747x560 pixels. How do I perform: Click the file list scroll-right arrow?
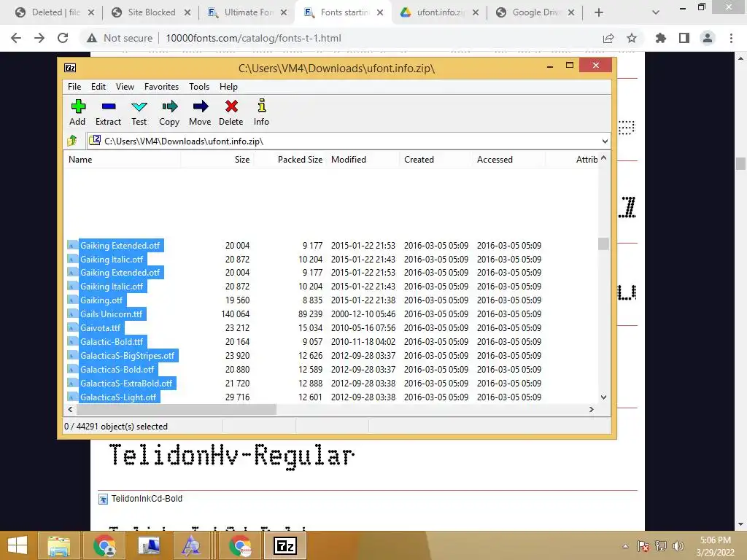(x=591, y=410)
